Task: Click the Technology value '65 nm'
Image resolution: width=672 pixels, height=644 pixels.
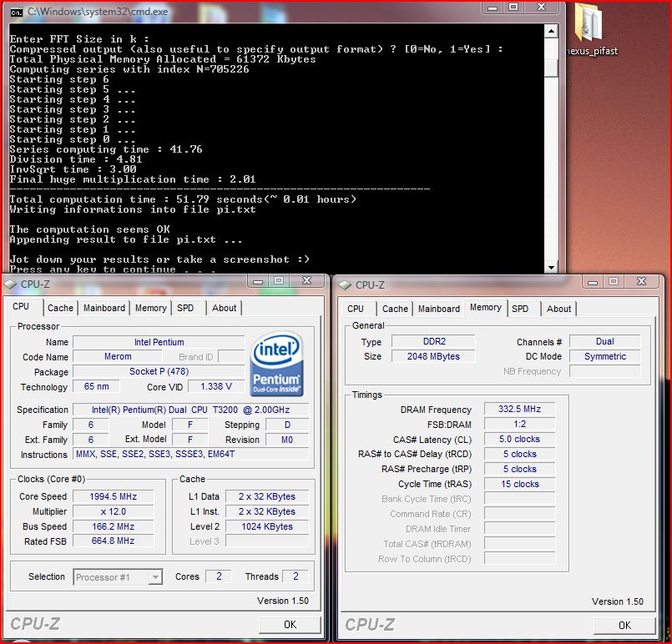Action: [97, 387]
